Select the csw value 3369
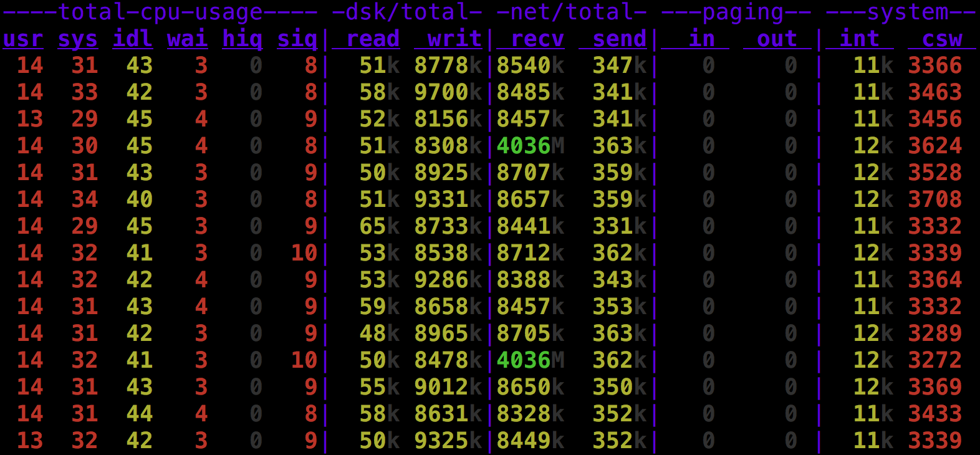The width and height of the screenshot is (980, 455). click(x=935, y=387)
